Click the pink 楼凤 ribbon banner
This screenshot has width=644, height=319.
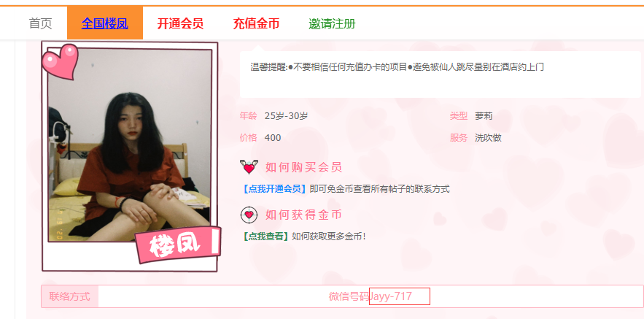click(x=179, y=245)
